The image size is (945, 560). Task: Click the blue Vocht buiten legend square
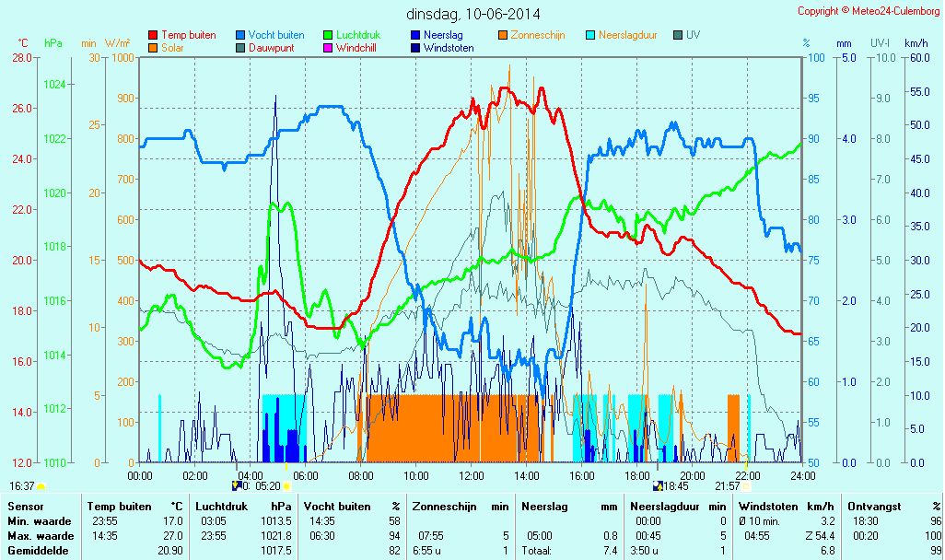240,35
